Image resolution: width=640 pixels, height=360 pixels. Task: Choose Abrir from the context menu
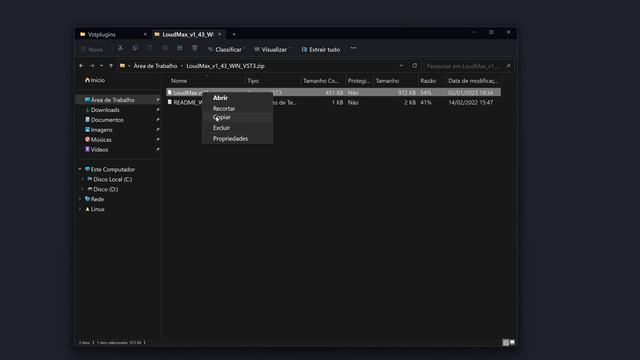[x=238, y=98]
